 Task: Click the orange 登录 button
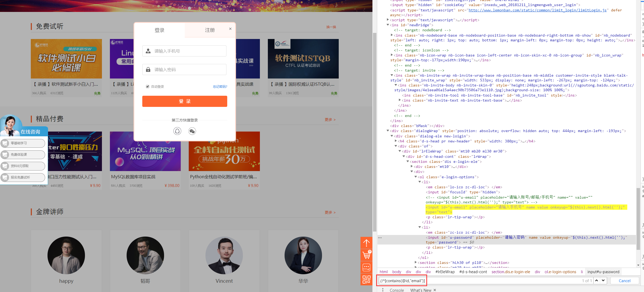(185, 101)
